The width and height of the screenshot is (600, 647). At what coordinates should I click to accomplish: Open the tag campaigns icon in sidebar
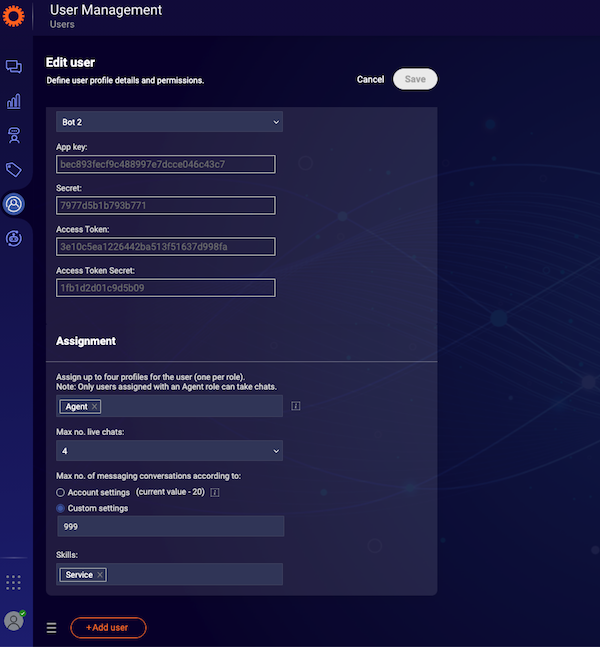(14, 170)
